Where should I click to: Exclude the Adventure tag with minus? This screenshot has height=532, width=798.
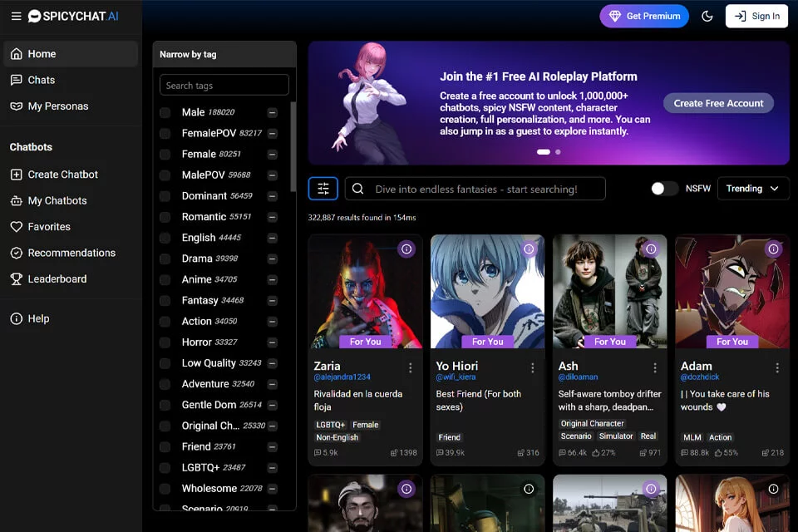pyautogui.click(x=273, y=384)
